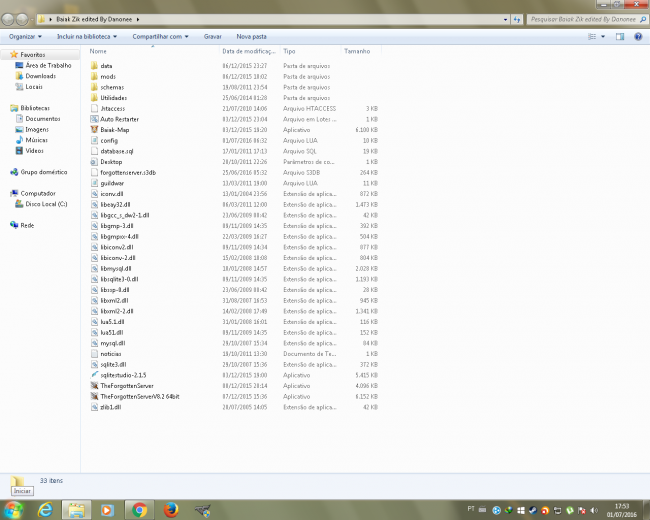Viewport: 650px width, 520px height.
Task: Click the Back navigation arrow
Action: (7, 19)
